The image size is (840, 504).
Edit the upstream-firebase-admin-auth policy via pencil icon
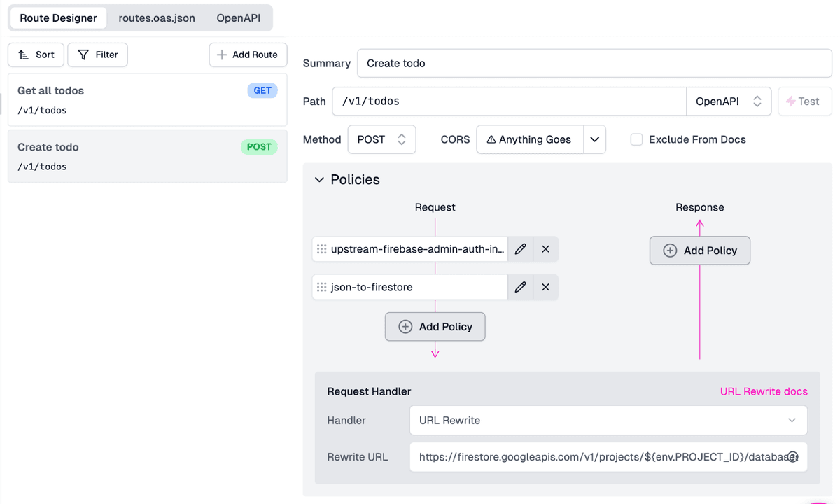[520, 249]
